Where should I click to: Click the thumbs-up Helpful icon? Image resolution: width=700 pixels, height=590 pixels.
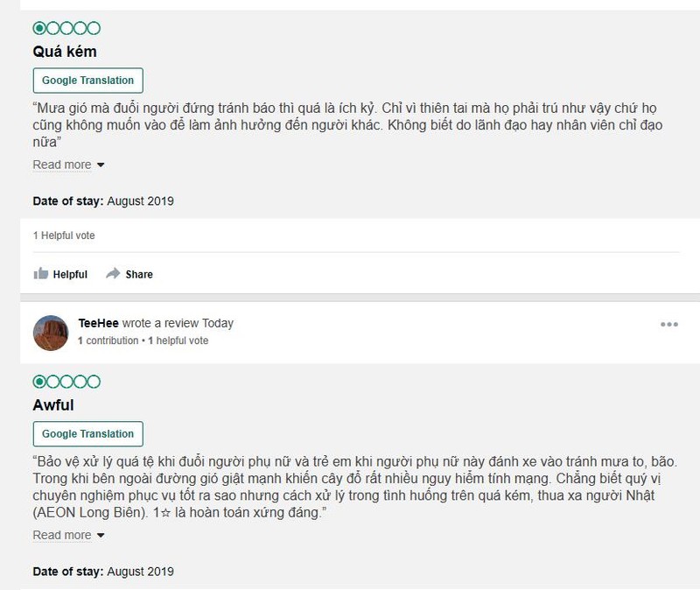(40, 274)
